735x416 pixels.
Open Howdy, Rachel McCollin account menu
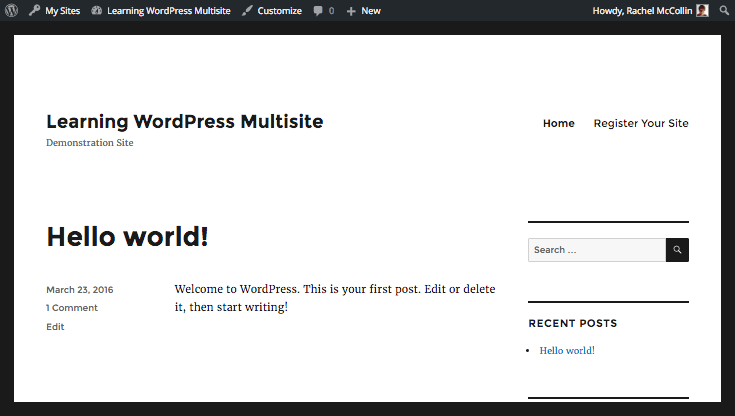pos(650,10)
